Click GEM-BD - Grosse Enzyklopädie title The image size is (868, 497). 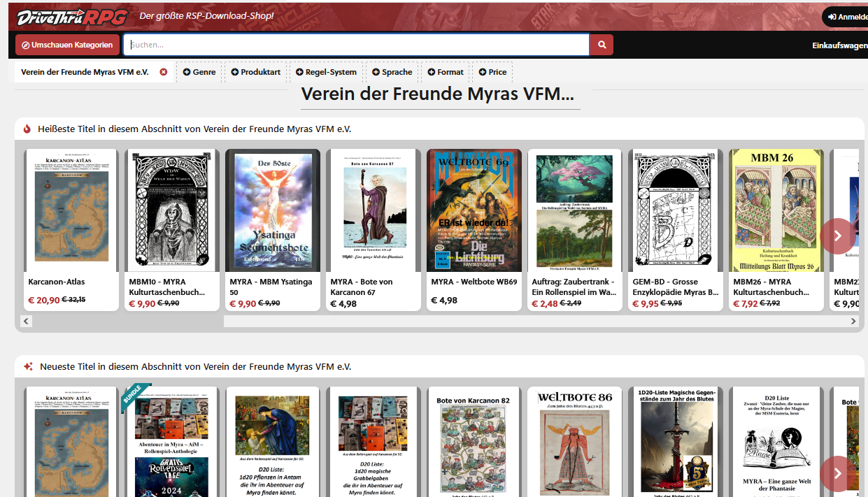[676, 287]
